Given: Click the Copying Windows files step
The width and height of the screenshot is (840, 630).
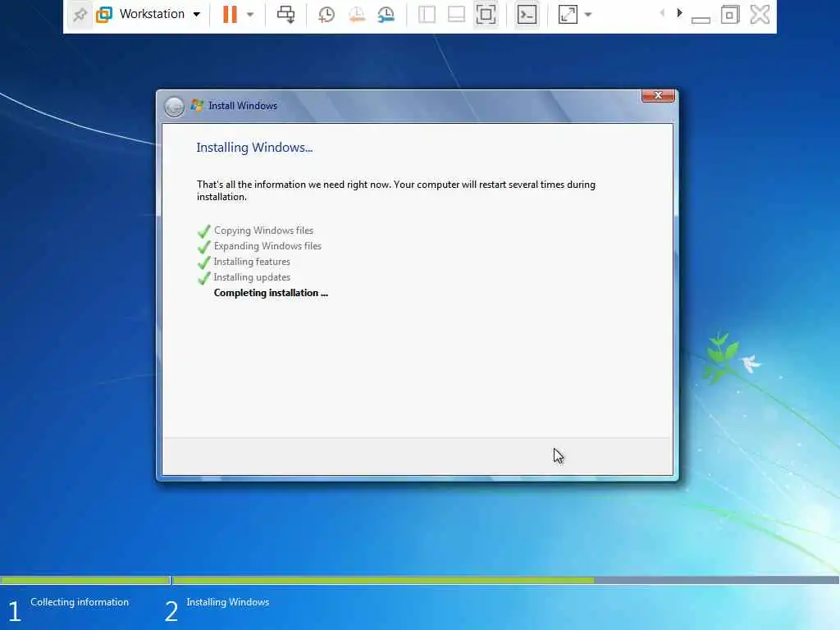Looking at the screenshot, I should (x=263, y=231).
